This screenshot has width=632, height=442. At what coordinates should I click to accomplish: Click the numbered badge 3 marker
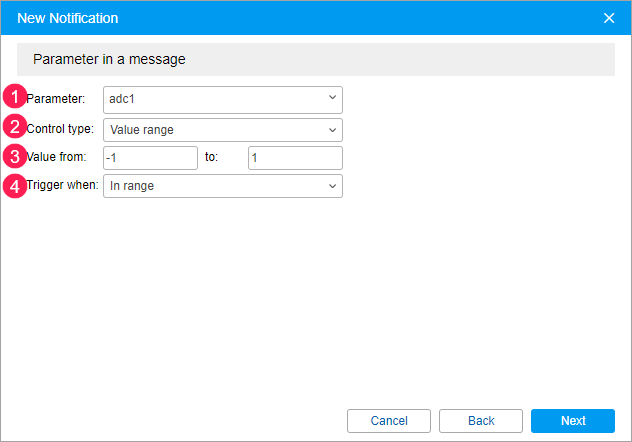click(13, 156)
